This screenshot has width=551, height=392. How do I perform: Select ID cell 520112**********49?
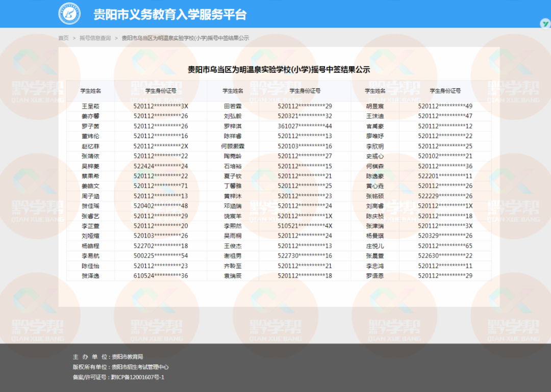click(x=445, y=106)
